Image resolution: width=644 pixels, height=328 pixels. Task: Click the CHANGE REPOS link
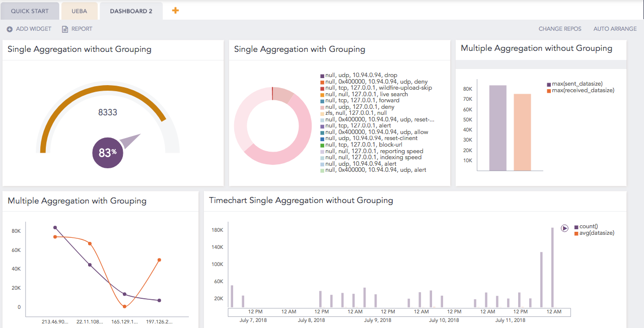560,29
